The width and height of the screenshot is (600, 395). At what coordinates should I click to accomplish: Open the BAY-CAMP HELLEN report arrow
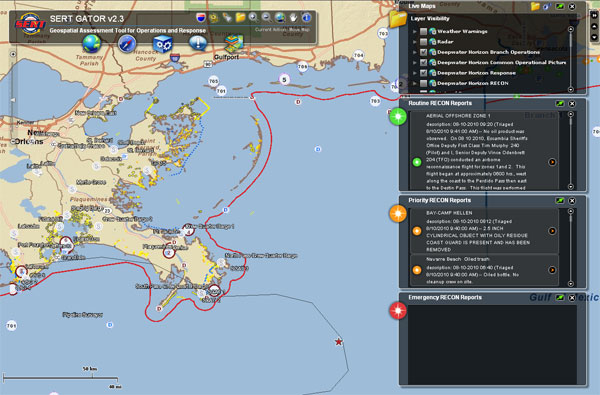552,231
